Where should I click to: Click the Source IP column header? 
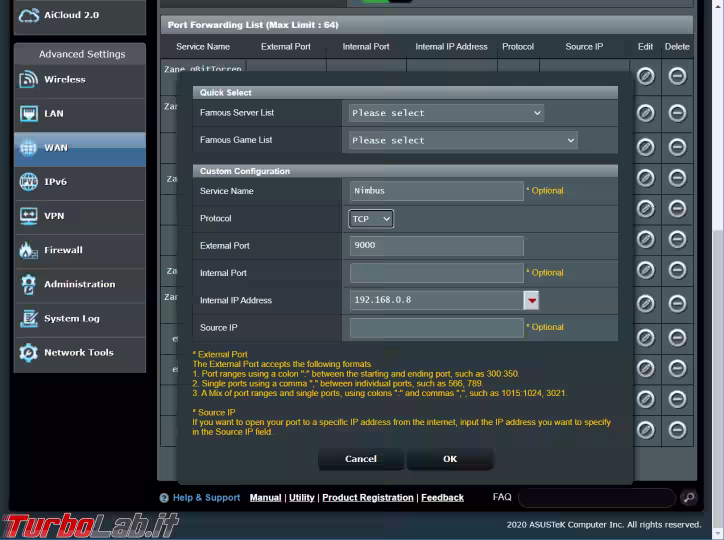click(584, 47)
